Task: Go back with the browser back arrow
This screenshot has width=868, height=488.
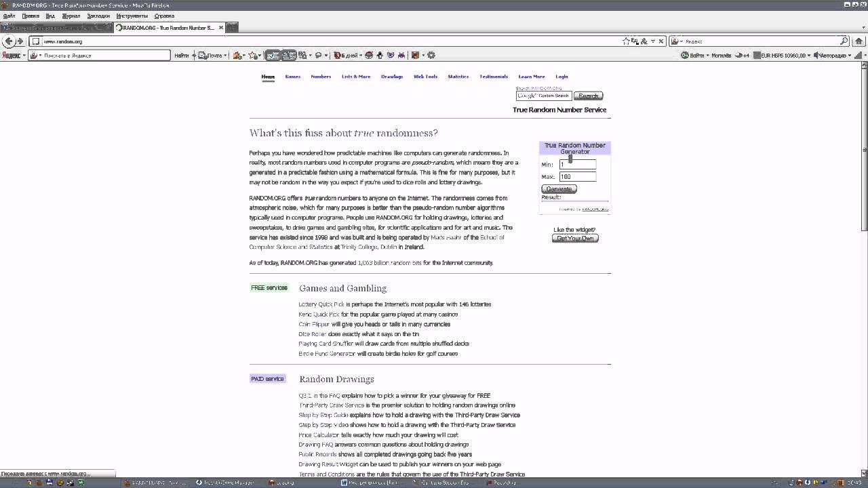Action: click(8, 41)
